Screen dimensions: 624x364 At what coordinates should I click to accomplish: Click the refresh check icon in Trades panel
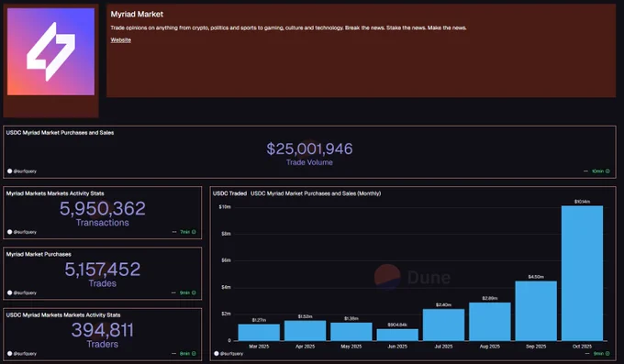click(194, 292)
